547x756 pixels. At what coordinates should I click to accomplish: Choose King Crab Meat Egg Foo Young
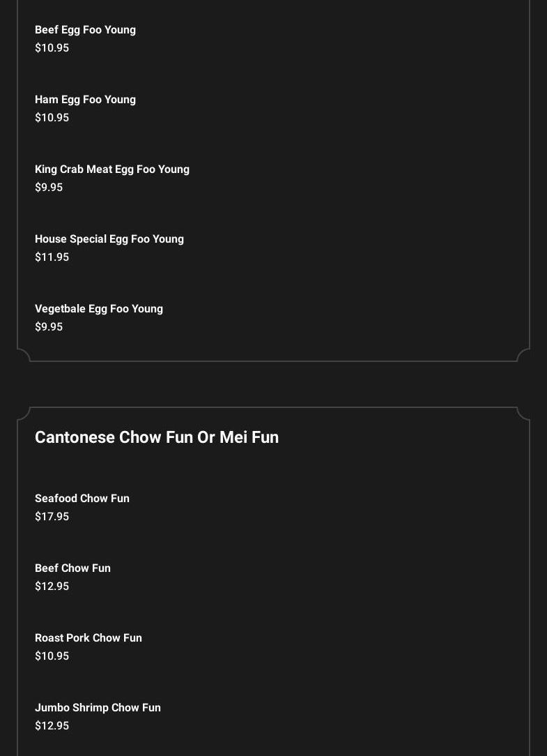tap(112, 169)
